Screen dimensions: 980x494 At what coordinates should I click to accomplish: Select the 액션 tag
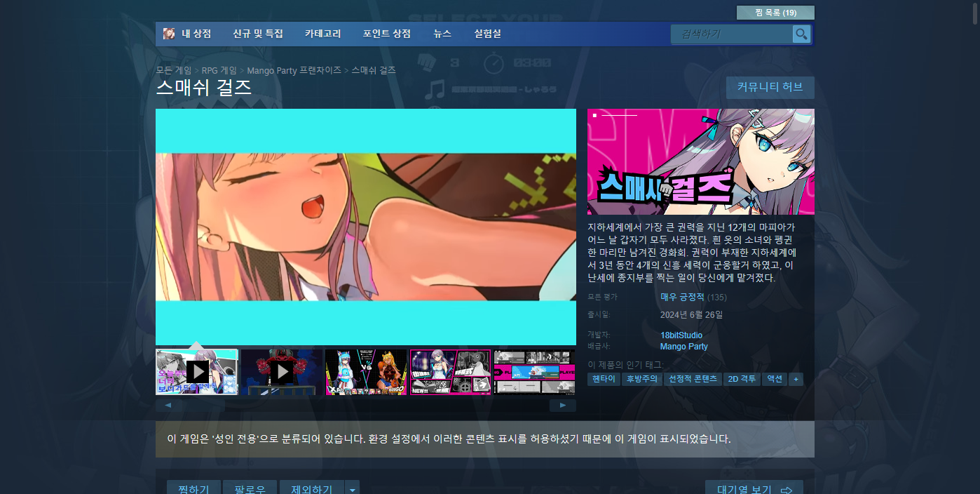click(775, 379)
